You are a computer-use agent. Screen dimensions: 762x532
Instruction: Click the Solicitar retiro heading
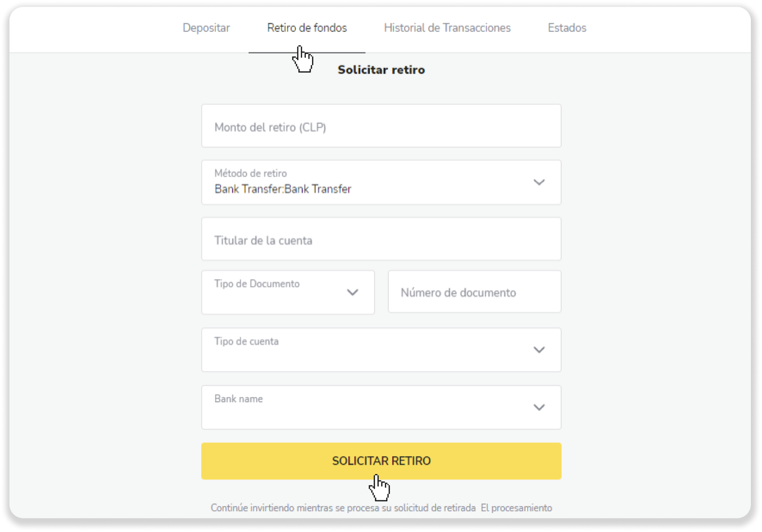pyautogui.click(x=381, y=70)
